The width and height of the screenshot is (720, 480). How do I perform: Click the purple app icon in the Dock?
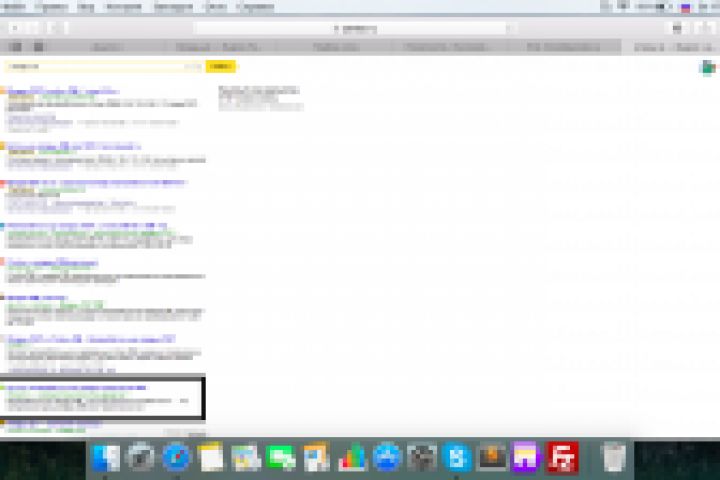pyautogui.click(x=527, y=457)
